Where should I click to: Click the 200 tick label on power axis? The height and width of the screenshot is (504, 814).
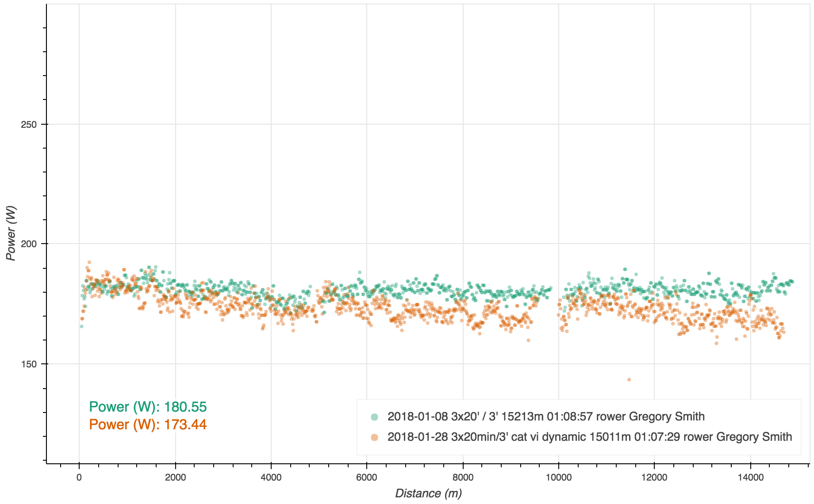click(x=29, y=244)
